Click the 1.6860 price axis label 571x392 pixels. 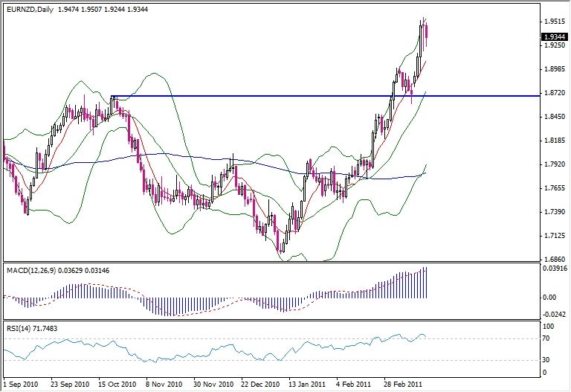tap(555, 260)
